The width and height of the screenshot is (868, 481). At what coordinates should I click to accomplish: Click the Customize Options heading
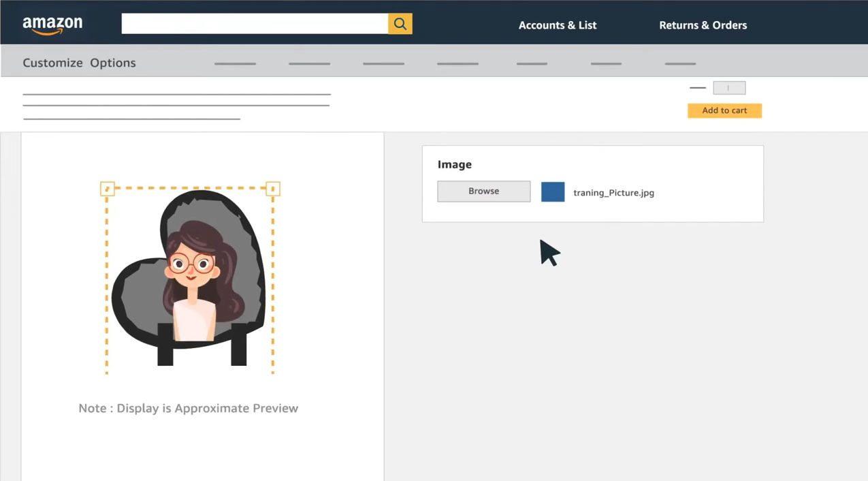point(79,63)
